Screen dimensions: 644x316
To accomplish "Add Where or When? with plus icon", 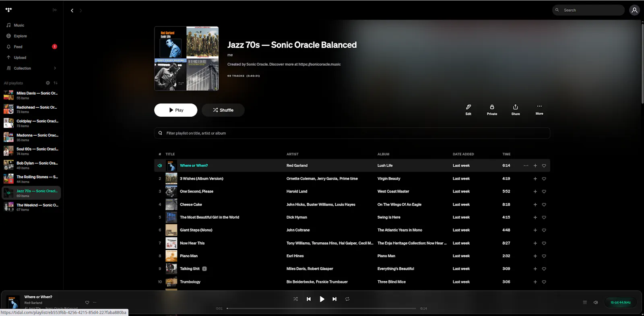I will (x=535, y=165).
